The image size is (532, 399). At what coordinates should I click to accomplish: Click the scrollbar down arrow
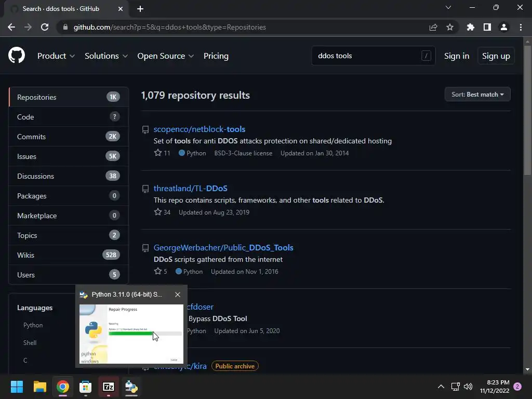pos(527,369)
